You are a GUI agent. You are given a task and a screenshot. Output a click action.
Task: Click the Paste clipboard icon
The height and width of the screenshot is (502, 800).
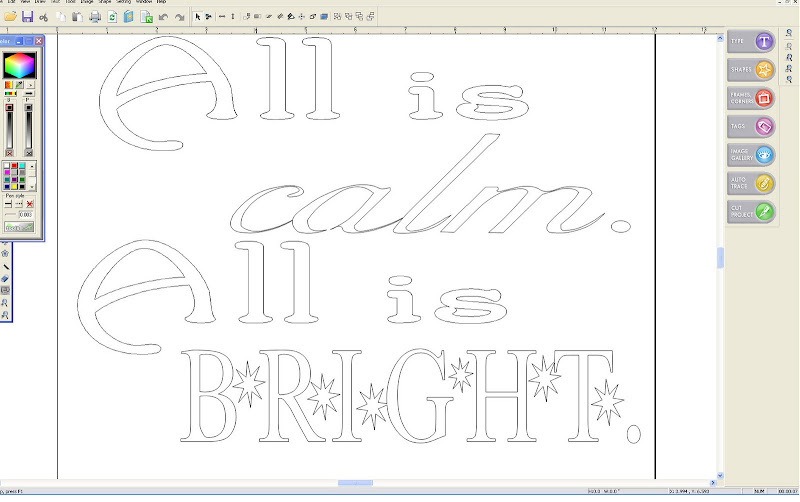coord(77,17)
